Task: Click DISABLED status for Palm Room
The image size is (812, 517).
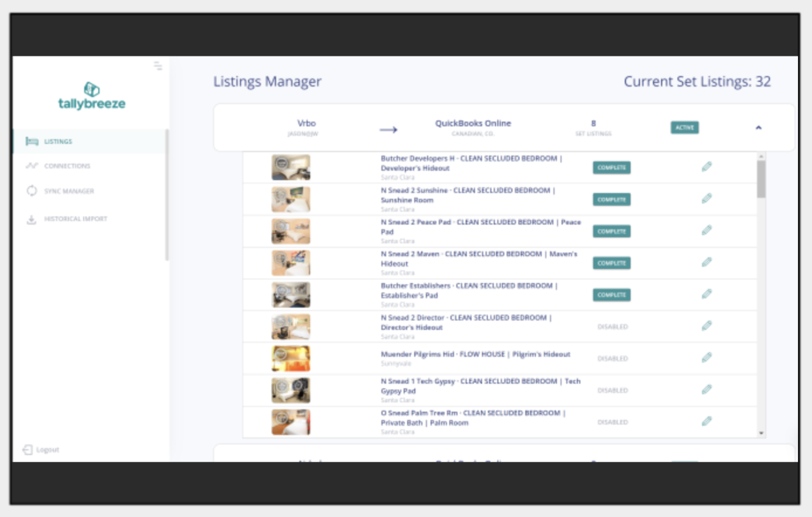Action: click(613, 422)
